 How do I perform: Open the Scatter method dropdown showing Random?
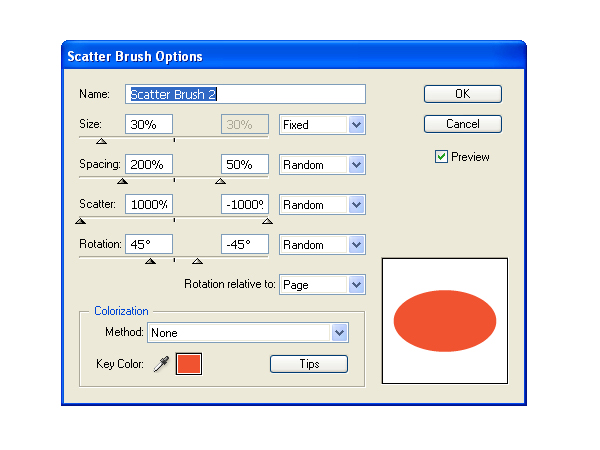[x=322, y=205]
